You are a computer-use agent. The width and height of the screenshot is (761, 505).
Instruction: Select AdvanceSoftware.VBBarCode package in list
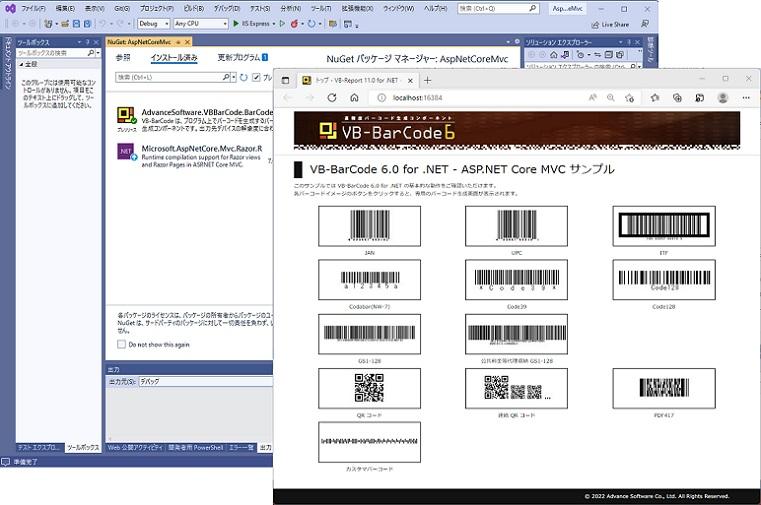pos(194,119)
